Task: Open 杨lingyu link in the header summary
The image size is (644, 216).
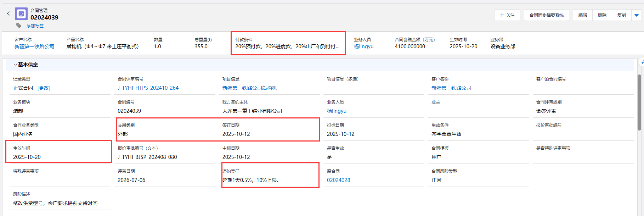Action: point(363,46)
